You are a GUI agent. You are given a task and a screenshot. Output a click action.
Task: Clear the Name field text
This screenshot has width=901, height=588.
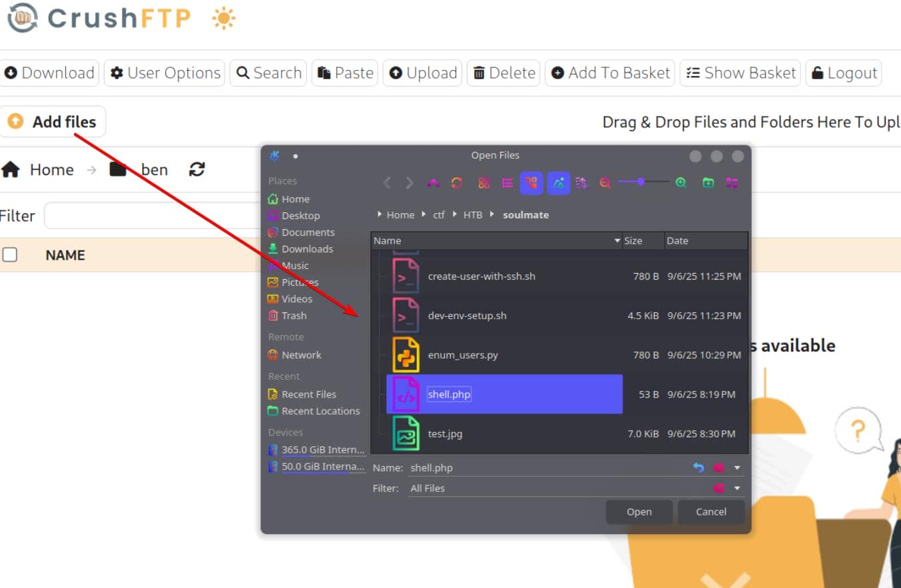coord(719,467)
